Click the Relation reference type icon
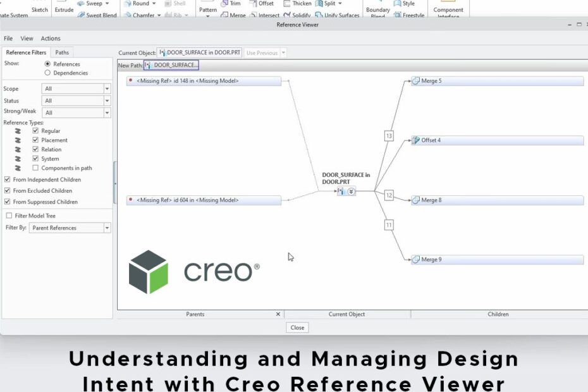The height and width of the screenshot is (392, 588). tap(18, 149)
